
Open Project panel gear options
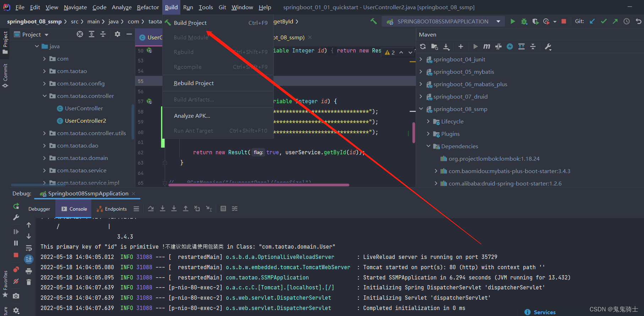click(x=118, y=34)
